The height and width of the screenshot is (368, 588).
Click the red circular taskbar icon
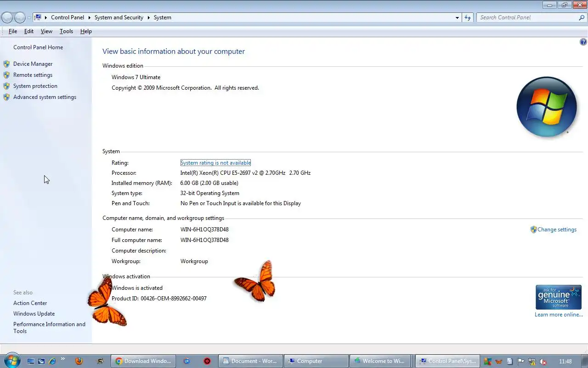(x=207, y=361)
